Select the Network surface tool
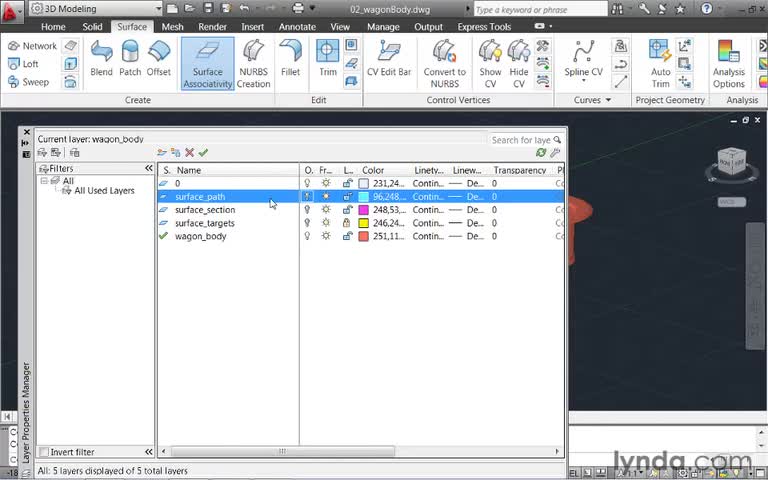The image size is (768, 480). [32, 46]
